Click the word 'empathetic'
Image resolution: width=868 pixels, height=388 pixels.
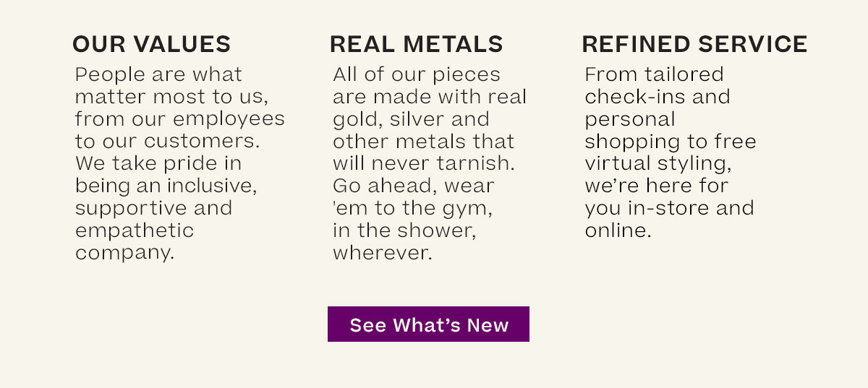point(135,230)
